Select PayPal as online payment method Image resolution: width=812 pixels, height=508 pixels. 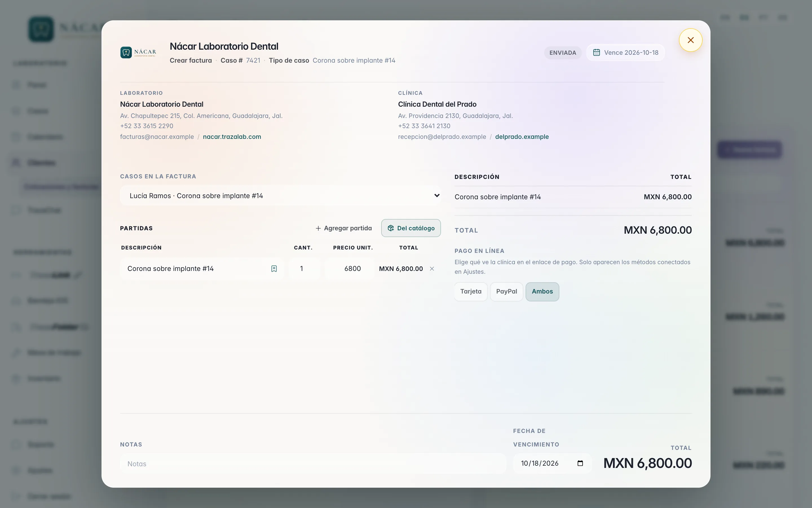(506, 291)
